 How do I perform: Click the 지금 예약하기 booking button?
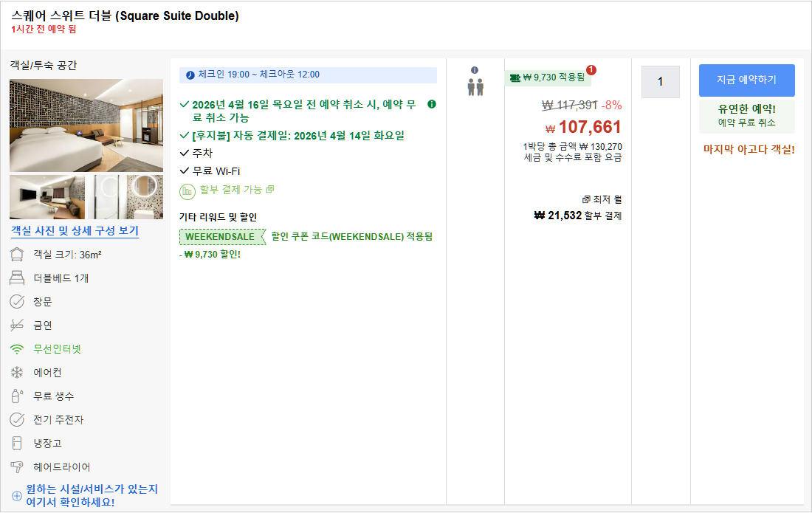[x=746, y=80]
